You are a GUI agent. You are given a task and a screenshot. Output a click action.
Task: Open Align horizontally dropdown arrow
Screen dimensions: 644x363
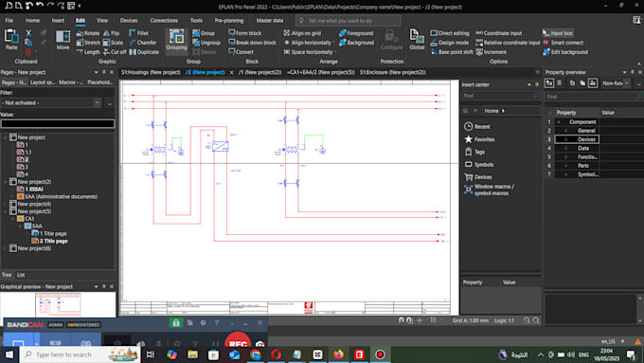pyautogui.click(x=333, y=43)
